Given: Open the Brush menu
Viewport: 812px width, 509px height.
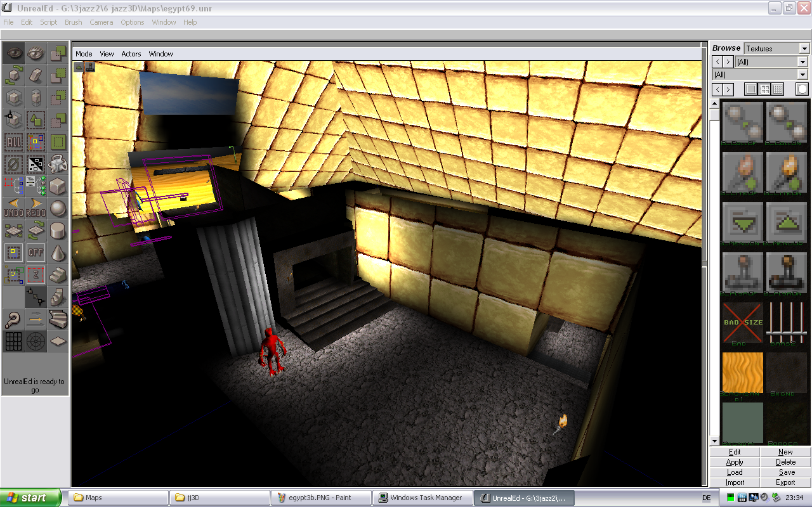Looking at the screenshot, I should click(x=74, y=22).
